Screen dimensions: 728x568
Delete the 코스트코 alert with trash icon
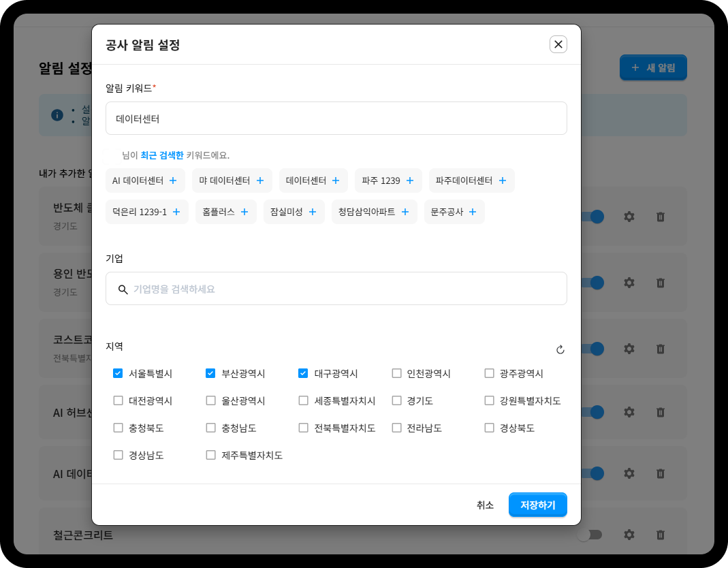click(x=660, y=349)
